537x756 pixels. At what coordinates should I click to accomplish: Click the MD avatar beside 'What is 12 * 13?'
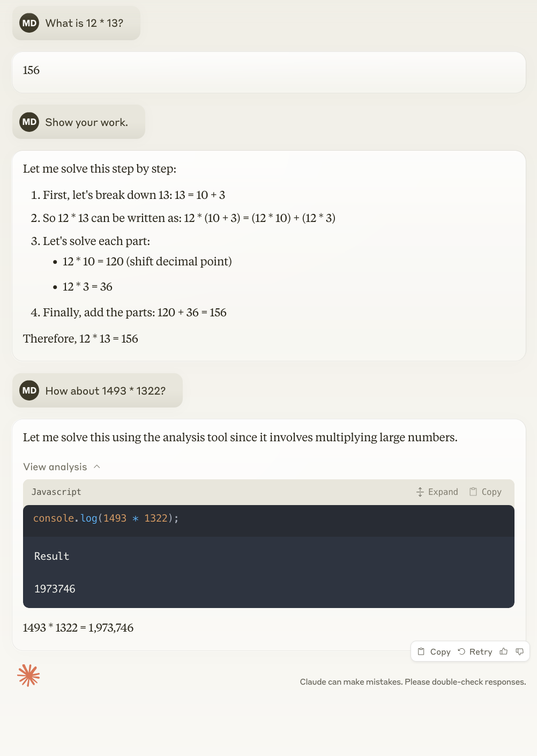[x=29, y=23]
